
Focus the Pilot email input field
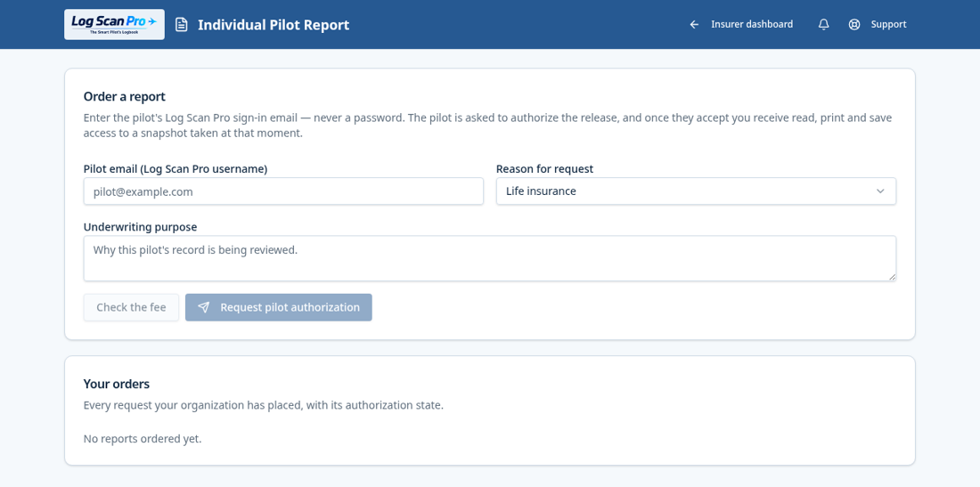[x=283, y=191]
